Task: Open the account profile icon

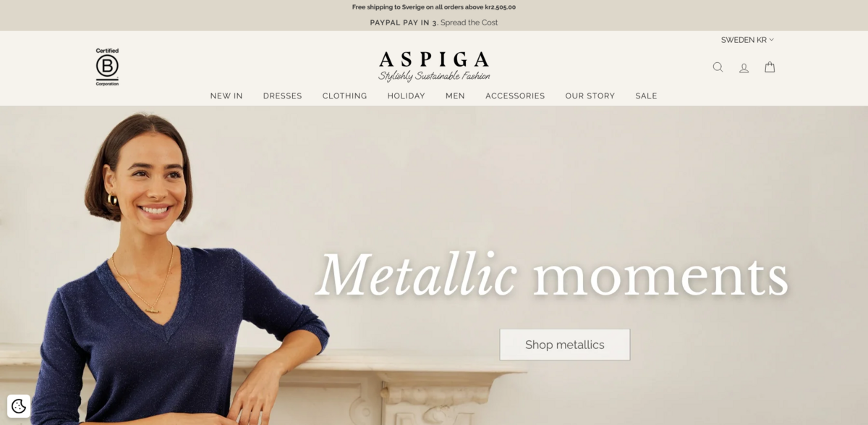Action: pyautogui.click(x=744, y=67)
